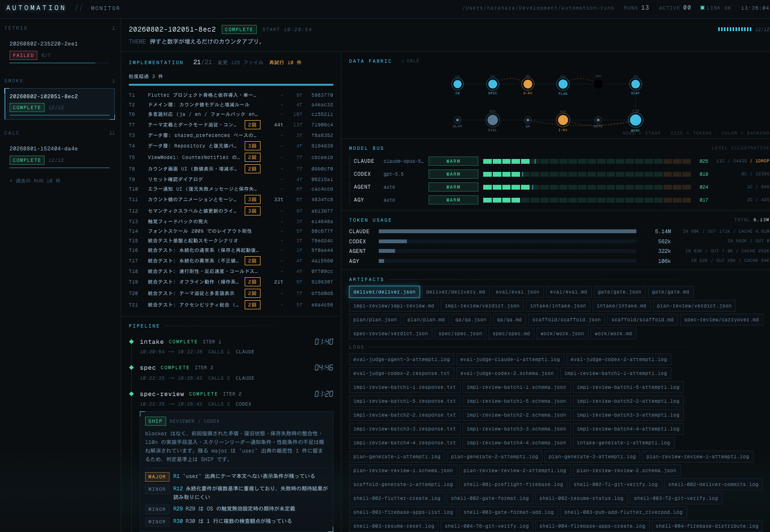
Task: Click the WARM badge for CLAUDE
Action: pyautogui.click(x=453, y=161)
